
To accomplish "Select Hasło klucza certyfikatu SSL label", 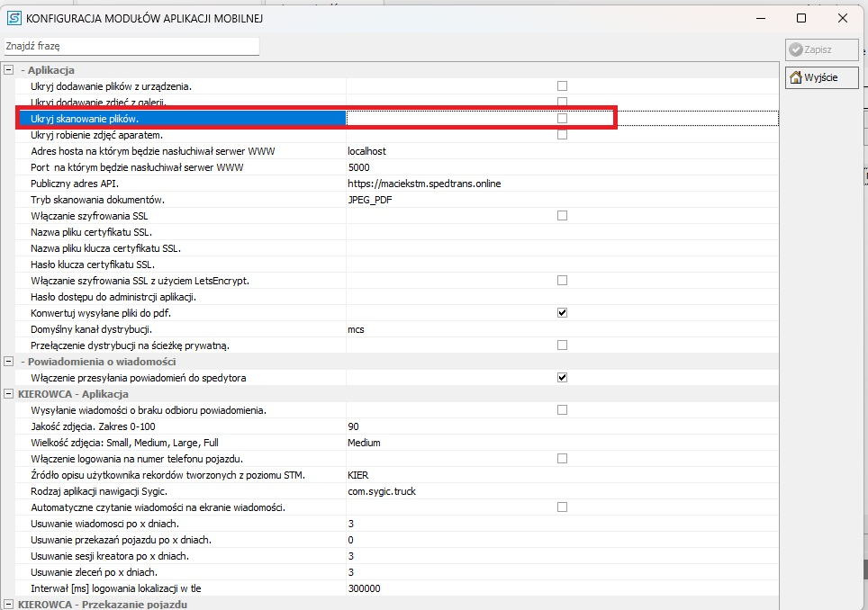I will coord(93,265).
